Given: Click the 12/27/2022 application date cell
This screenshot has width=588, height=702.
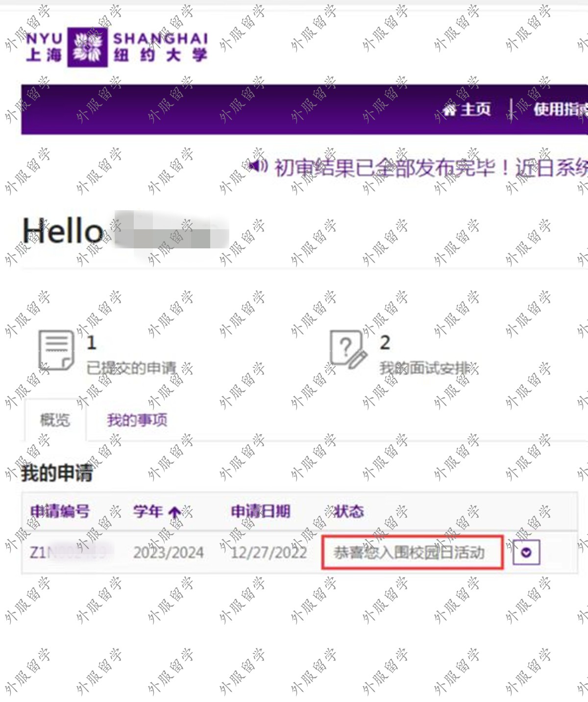Looking at the screenshot, I should click(269, 553).
